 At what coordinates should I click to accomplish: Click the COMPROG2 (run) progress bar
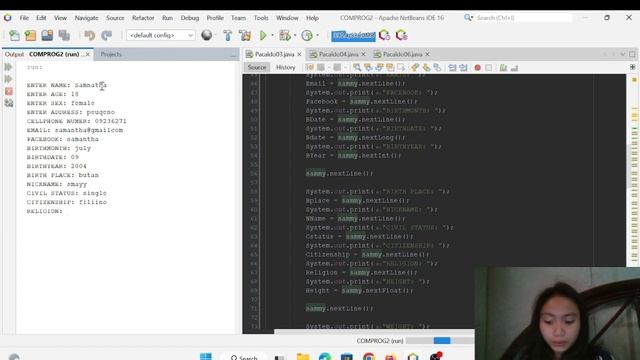pyautogui.click(x=440, y=340)
